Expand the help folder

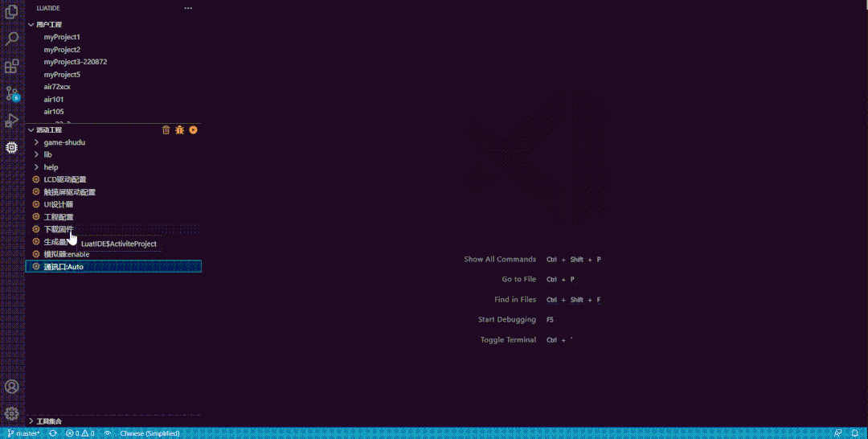click(x=36, y=167)
